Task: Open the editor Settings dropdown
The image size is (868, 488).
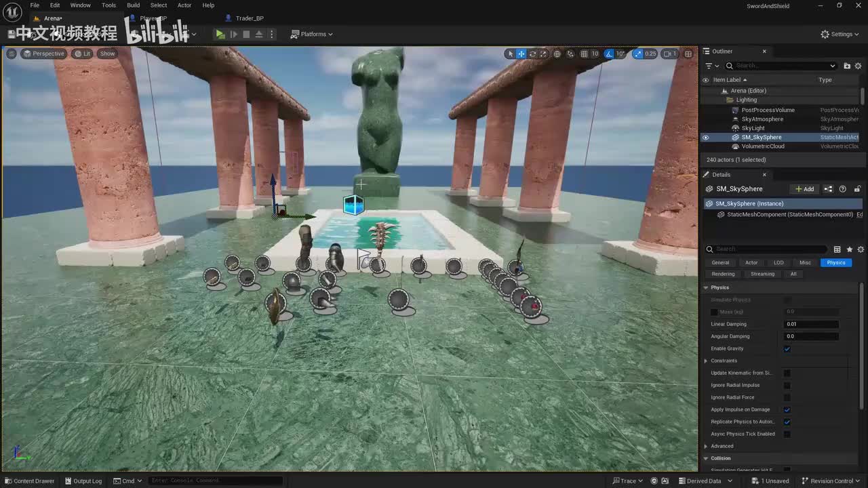Action: (x=840, y=34)
